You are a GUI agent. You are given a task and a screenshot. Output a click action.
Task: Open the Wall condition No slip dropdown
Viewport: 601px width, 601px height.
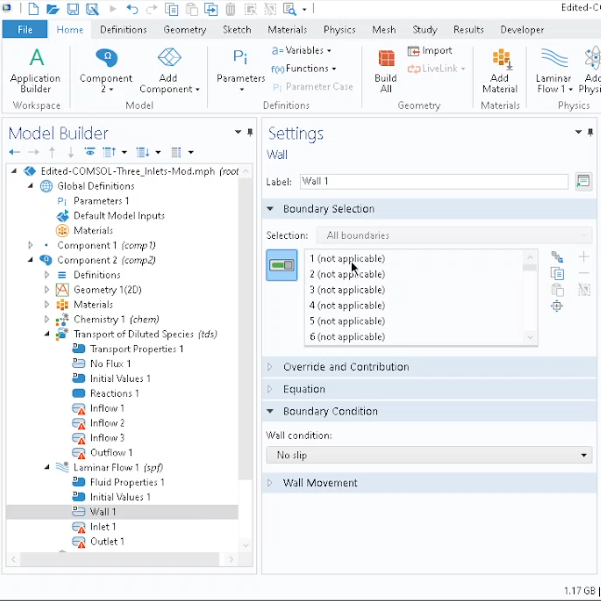429,455
